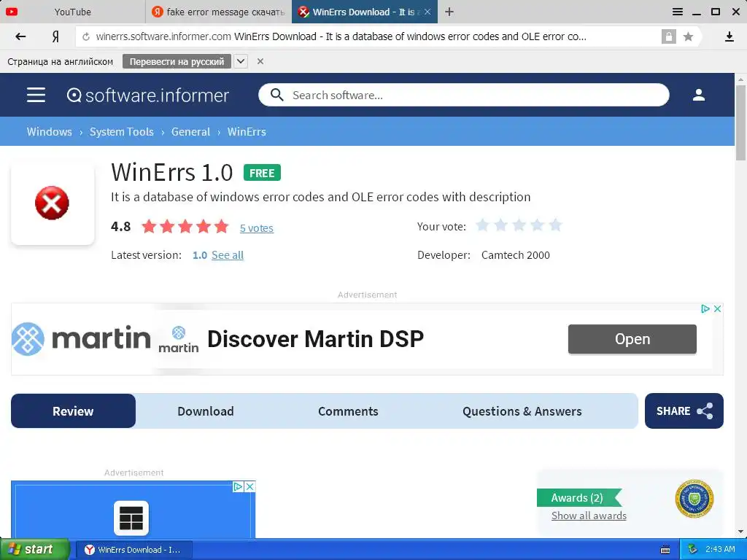747x560 pixels.
Task: Click page scrollbar down arrow
Action: [741, 532]
